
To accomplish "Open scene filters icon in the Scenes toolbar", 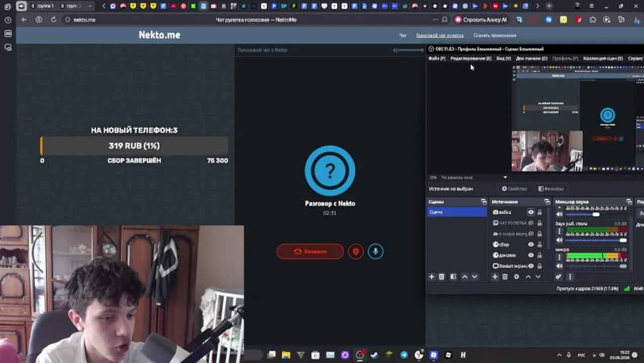I will coord(453,277).
